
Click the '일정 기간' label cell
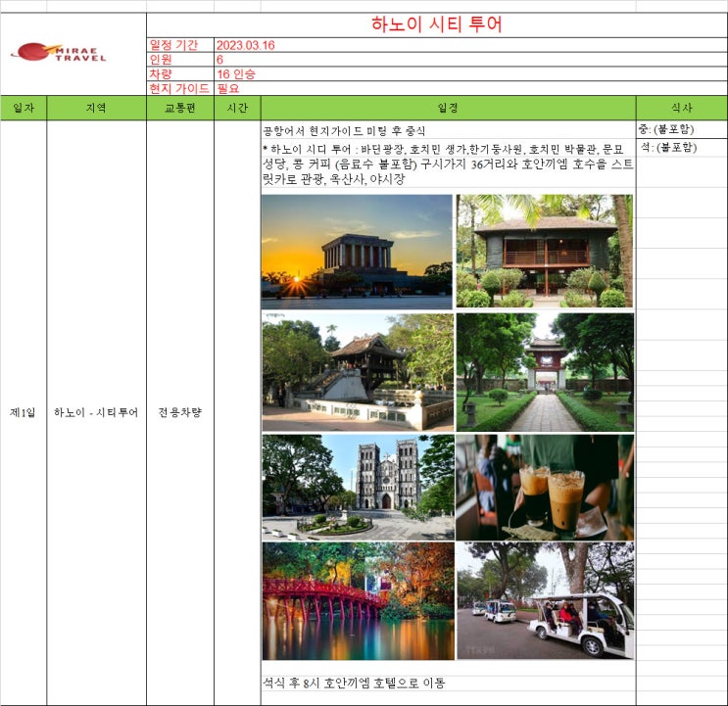(180, 45)
